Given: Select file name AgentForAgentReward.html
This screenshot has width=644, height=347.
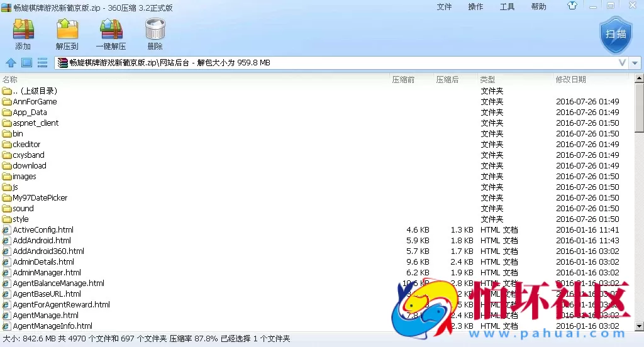Looking at the screenshot, I should [x=61, y=304].
